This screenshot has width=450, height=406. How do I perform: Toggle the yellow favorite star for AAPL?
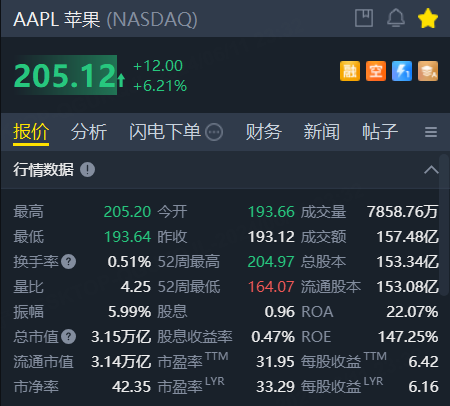[428, 19]
